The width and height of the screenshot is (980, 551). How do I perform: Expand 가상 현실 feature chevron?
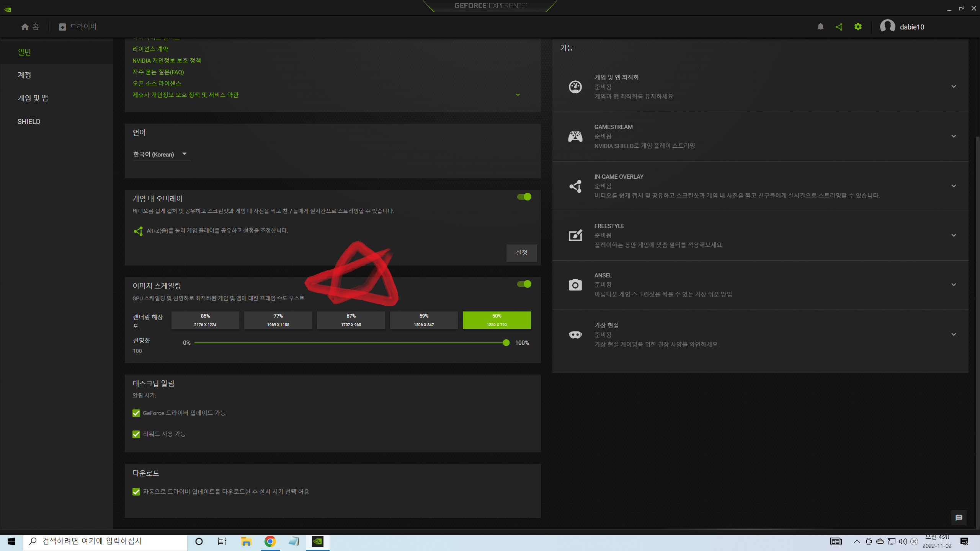point(954,335)
